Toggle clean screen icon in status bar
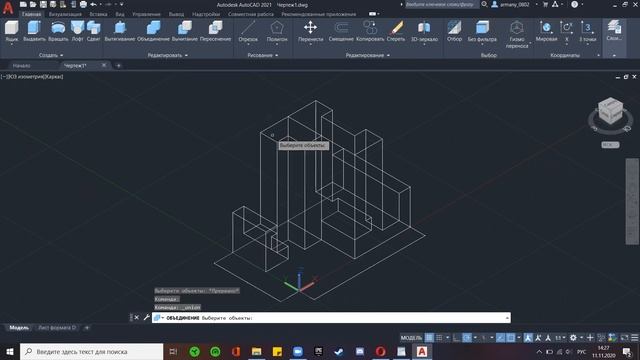Screen dimensions: 640x360 [x=624, y=338]
